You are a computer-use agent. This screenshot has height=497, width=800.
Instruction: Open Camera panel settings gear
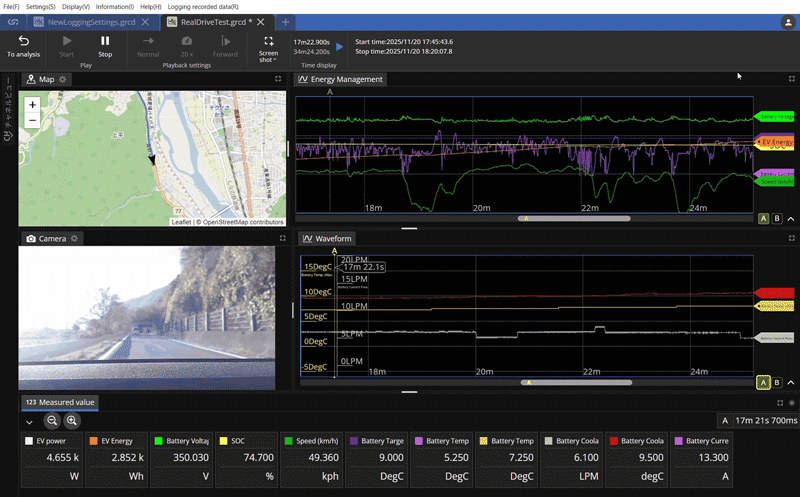coord(74,239)
